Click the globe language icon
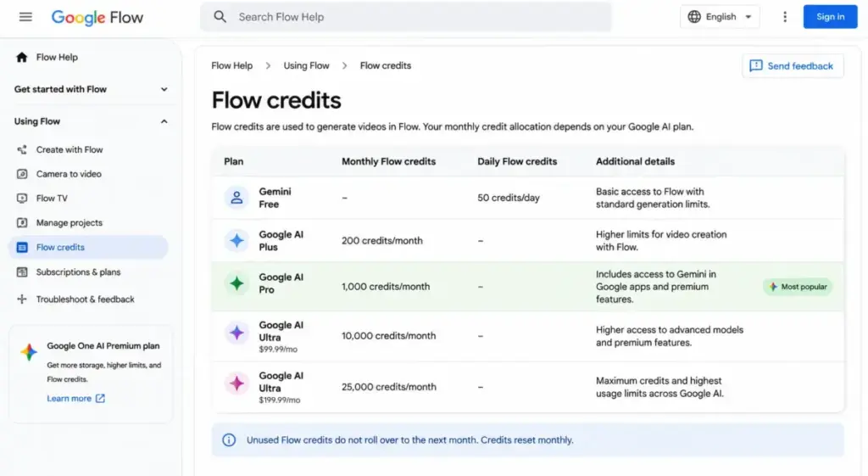The height and width of the screenshot is (476, 868). 694,17
